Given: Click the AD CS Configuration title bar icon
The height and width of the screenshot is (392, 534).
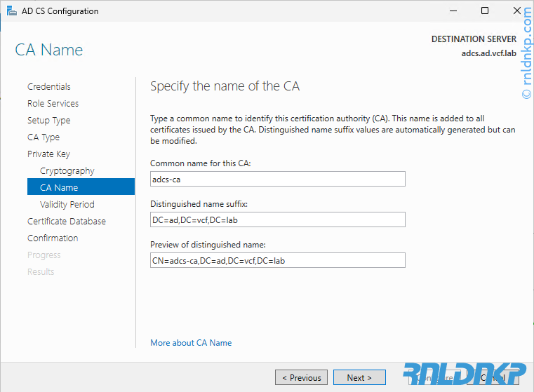Looking at the screenshot, I should point(11,11).
